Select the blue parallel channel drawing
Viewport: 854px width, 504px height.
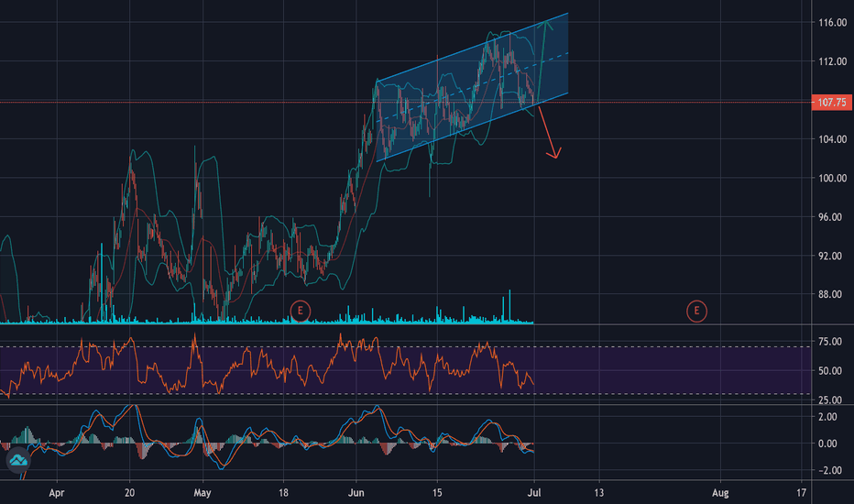(x=472, y=87)
